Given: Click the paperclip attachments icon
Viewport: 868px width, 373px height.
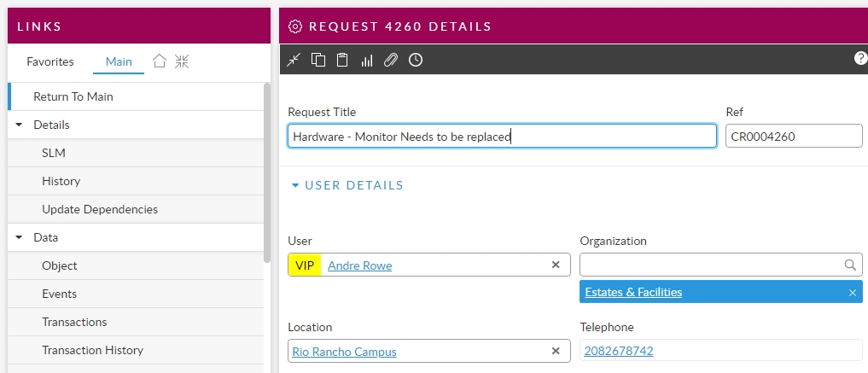Looking at the screenshot, I should (x=391, y=60).
